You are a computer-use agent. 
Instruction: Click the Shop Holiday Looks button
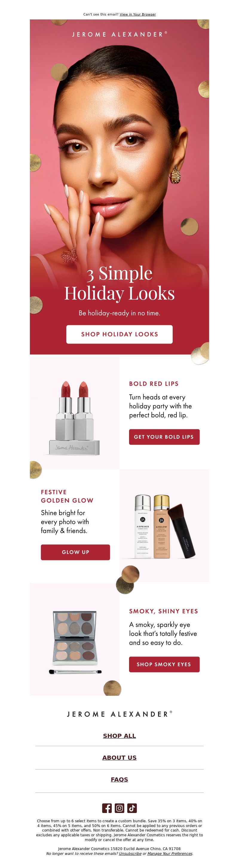(119, 334)
